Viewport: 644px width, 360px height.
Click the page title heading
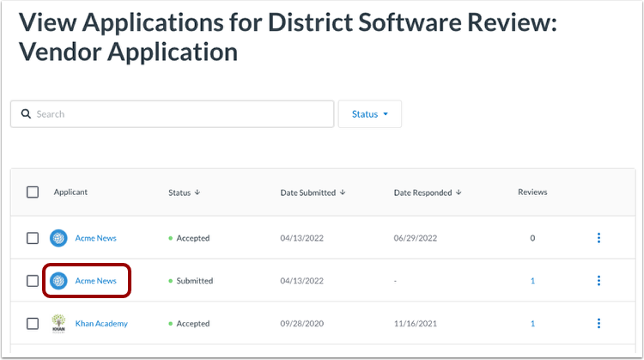click(x=288, y=37)
